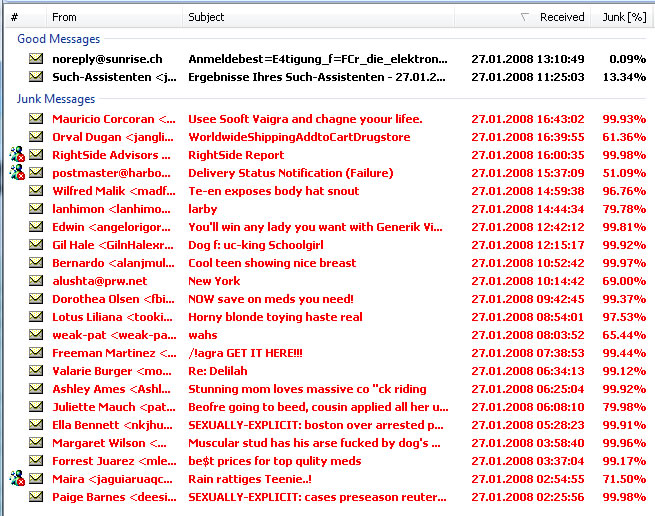Click envelope icon for RightSide Advisors message
Viewport: 655px width, 516px height.
click(36, 155)
